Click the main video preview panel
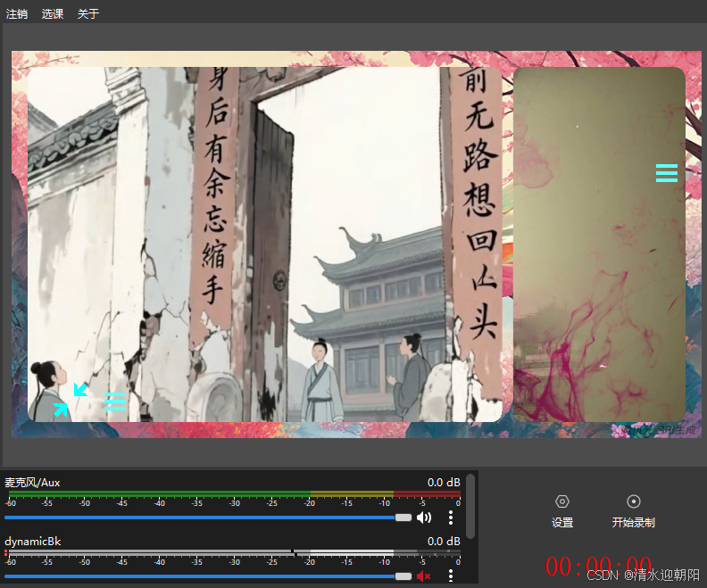The image size is (707, 588). click(264, 244)
